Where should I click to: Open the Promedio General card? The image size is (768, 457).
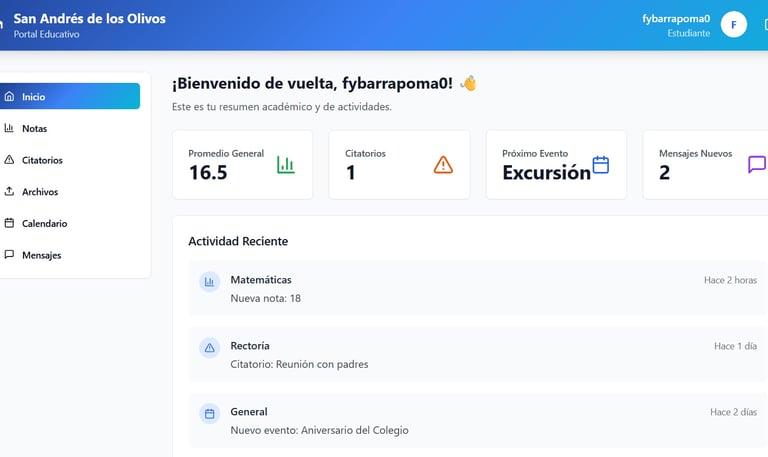242,165
